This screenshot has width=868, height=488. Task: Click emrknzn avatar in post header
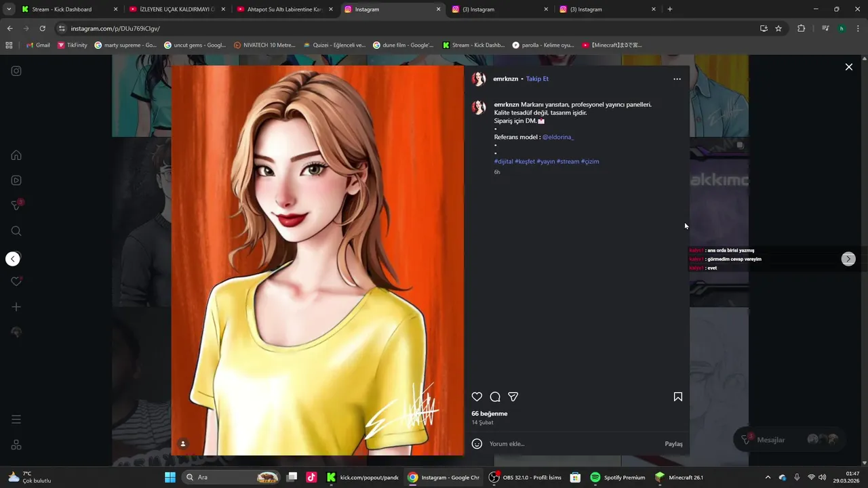479,79
